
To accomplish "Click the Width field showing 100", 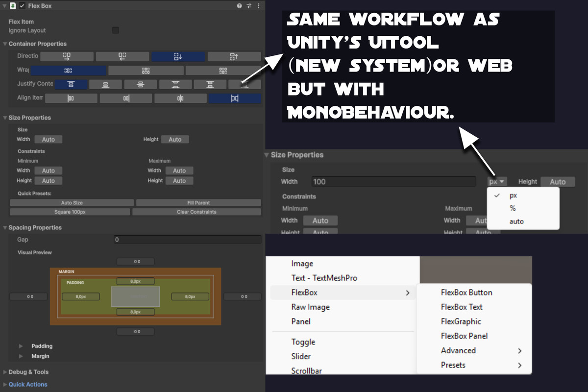I will pyautogui.click(x=393, y=182).
